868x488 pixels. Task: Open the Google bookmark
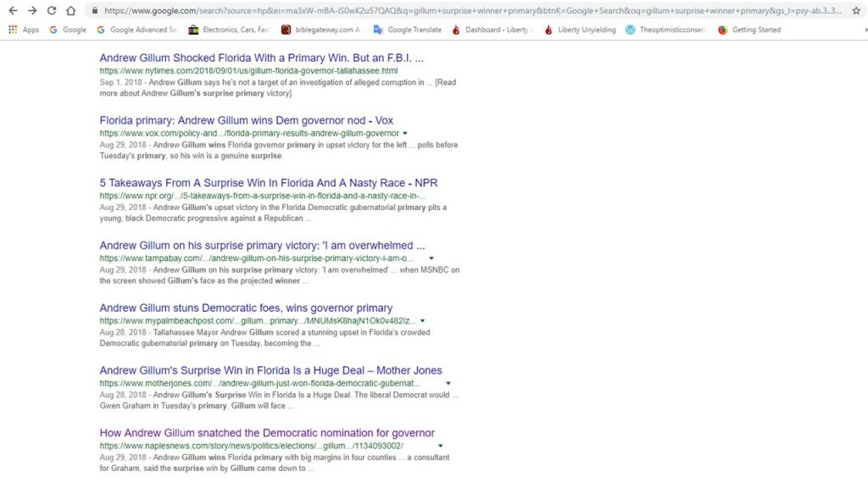tap(68, 30)
